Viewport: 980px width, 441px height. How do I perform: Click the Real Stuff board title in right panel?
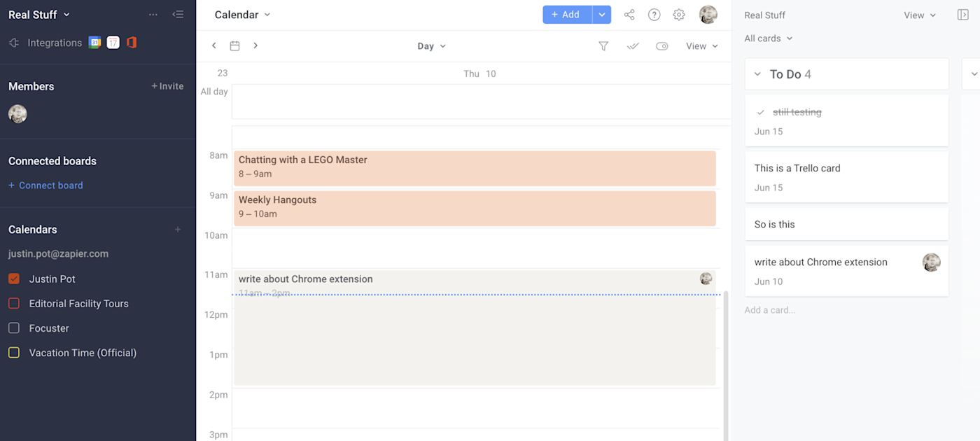click(x=764, y=15)
